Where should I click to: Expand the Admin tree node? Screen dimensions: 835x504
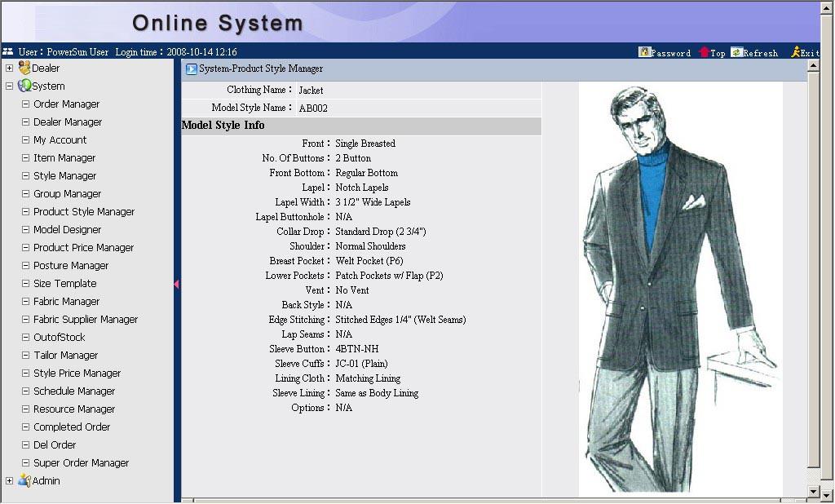click(x=9, y=480)
